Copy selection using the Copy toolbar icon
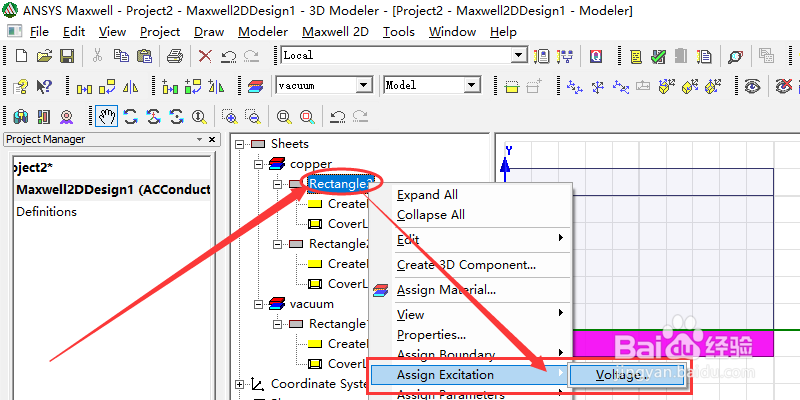This screenshot has height=400, width=800. (x=121, y=55)
